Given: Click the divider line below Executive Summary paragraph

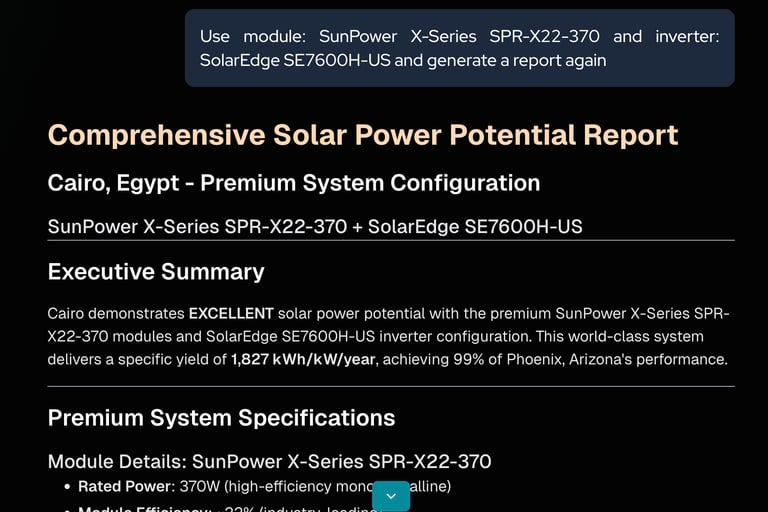Looking at the screenshot, I should pyautogui.click(x=391, y=387).
